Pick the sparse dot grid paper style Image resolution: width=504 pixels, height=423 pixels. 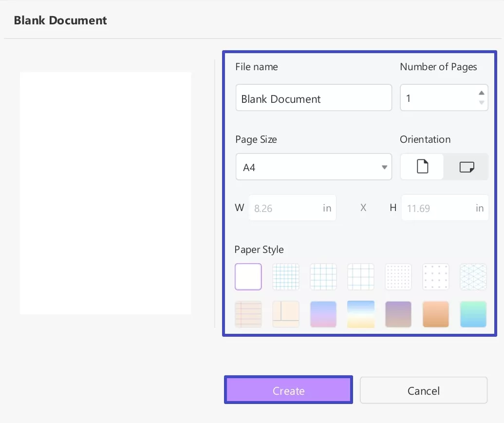pyautogui.click(x=435, y=277)
